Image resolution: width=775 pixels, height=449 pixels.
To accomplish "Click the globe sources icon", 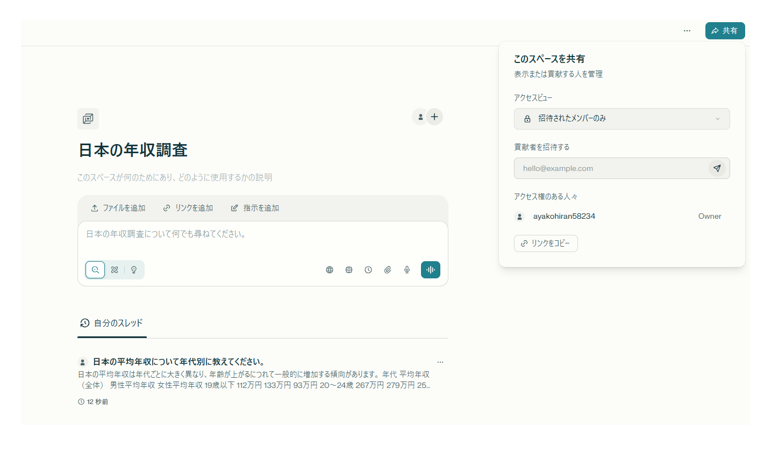I will click(x=329, y=270).
